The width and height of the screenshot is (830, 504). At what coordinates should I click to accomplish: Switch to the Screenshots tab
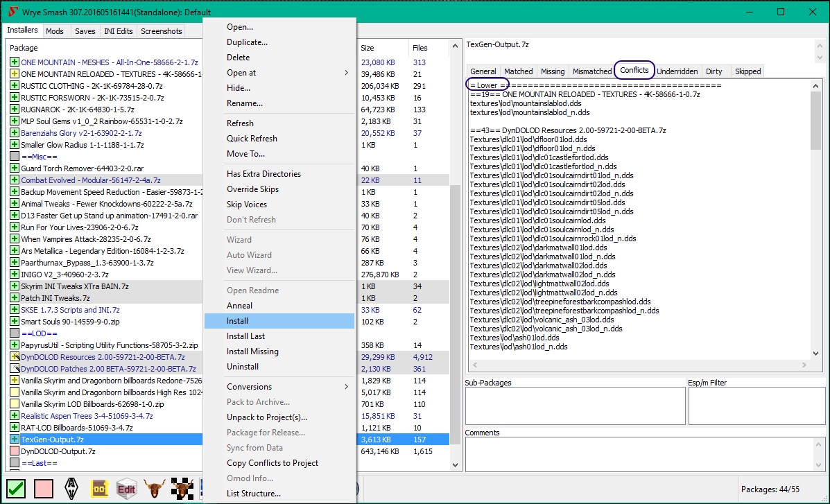[x=161, y=31]
